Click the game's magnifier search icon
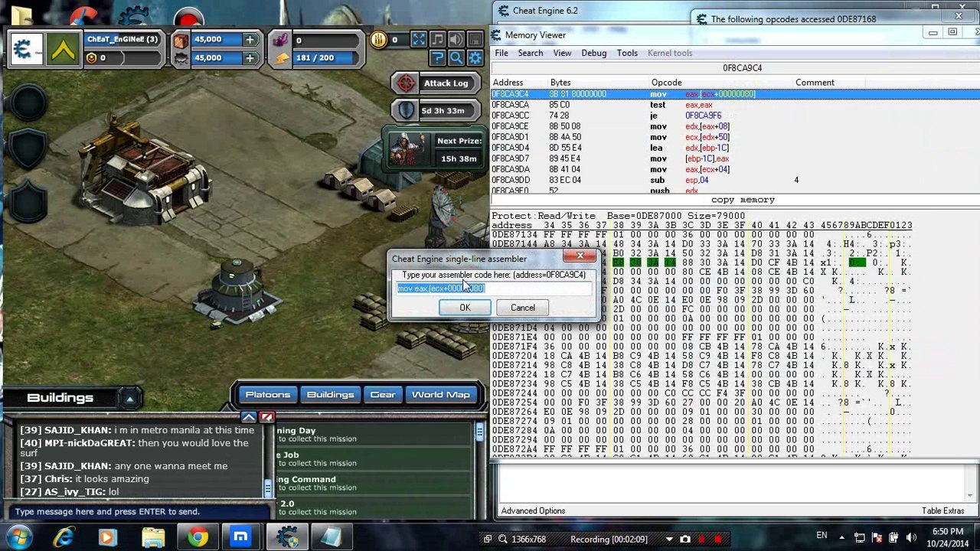Viewport: 980px width, 551px height. click(x=456, y=58)
